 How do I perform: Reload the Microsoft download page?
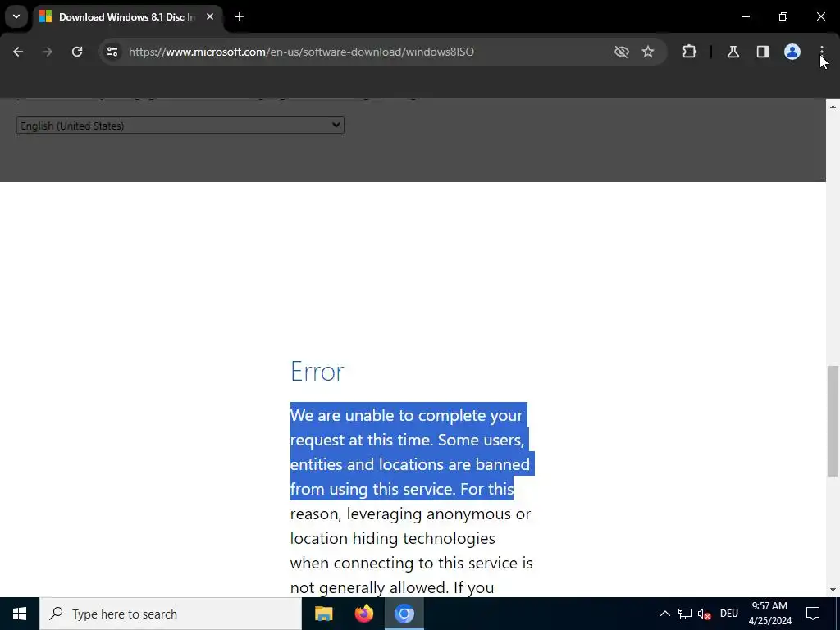coord(77,52)
